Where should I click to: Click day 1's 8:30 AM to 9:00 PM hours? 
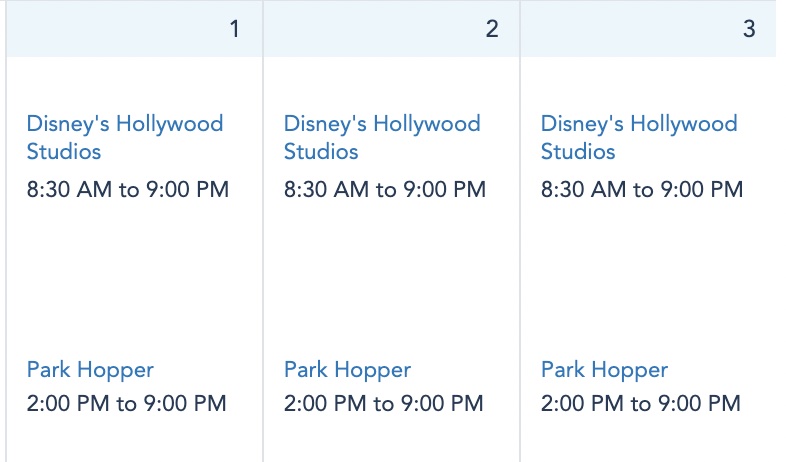point(127,189)
